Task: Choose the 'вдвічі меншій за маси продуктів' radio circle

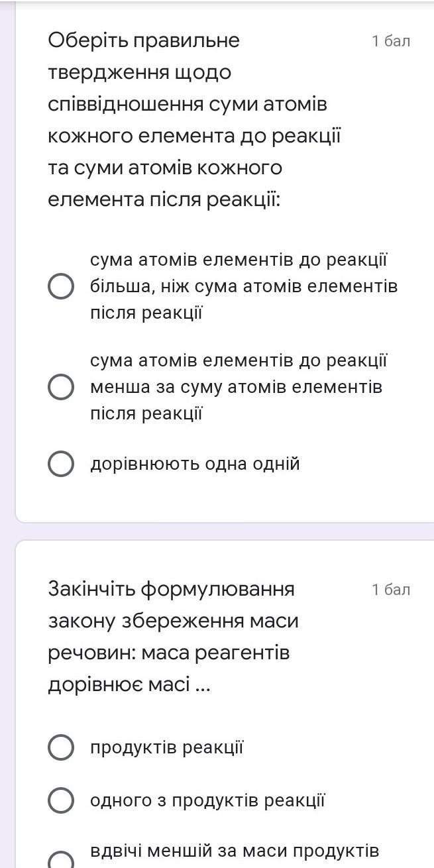Action: pos(61,860)
